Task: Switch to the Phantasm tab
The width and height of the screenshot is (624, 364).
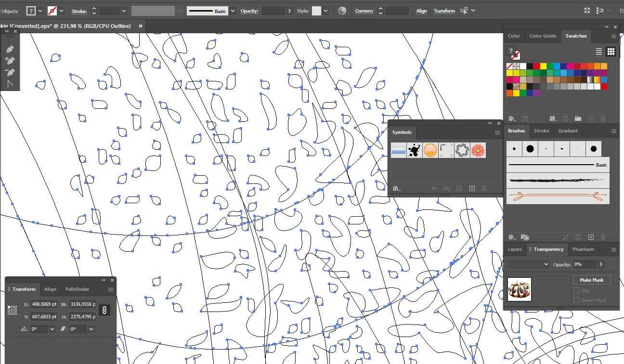Action: (583, 249)
